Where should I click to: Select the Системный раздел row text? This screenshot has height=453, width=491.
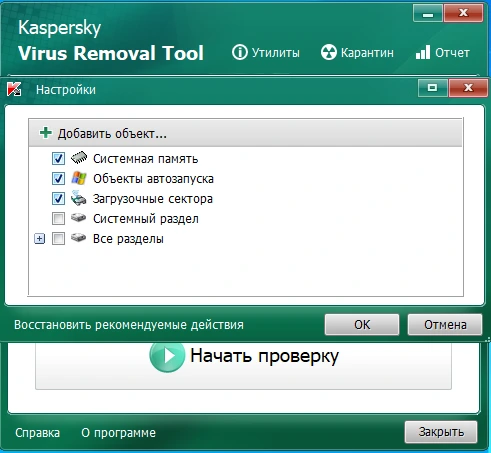click(146, 219)
